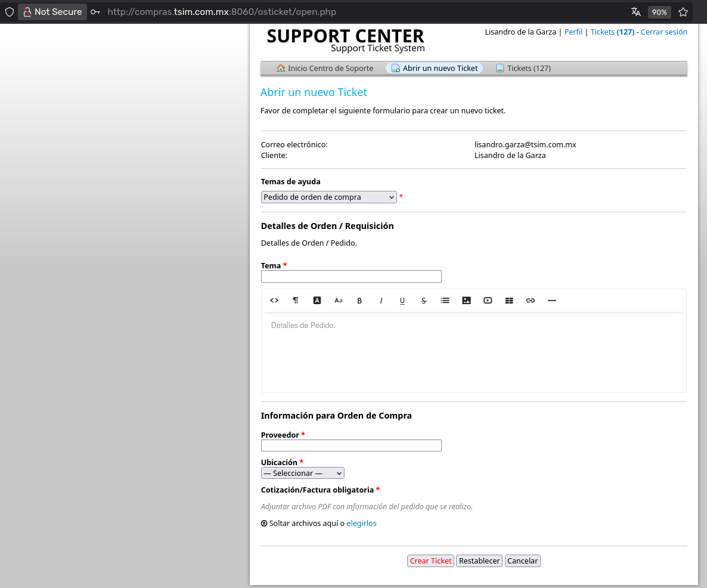Insert a link in editor

531,301
